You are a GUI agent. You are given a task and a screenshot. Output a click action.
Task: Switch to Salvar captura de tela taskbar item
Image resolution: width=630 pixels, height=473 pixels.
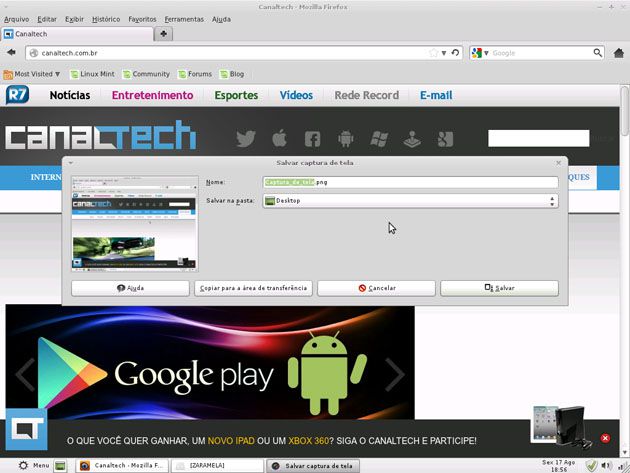pos(313,466)
